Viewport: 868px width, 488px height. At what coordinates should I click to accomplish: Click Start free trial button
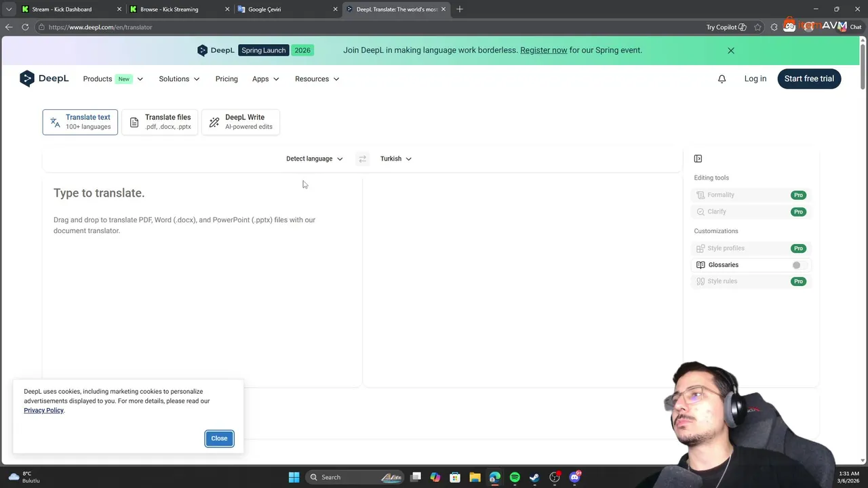(809, 79)
